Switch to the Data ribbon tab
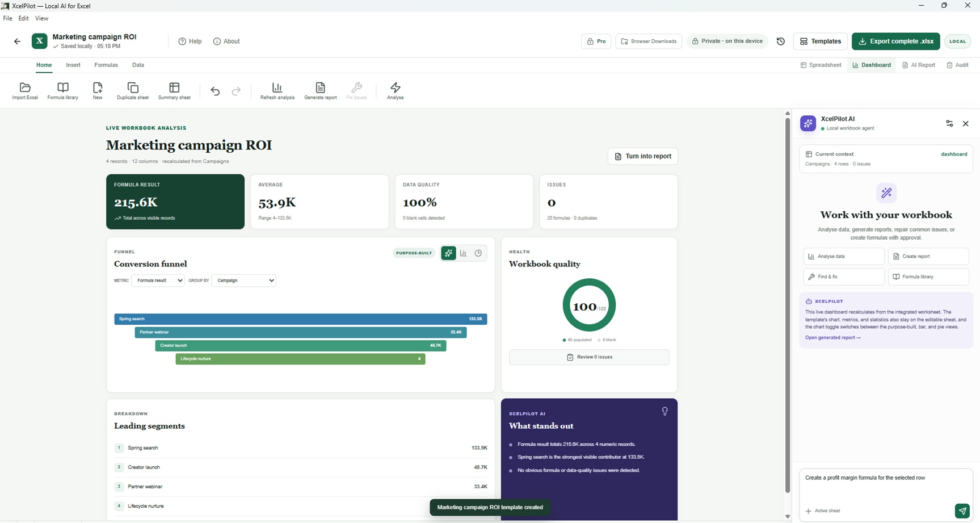This screenshot has width=980, height=523. pyautogui.click(x=138, y=65)
